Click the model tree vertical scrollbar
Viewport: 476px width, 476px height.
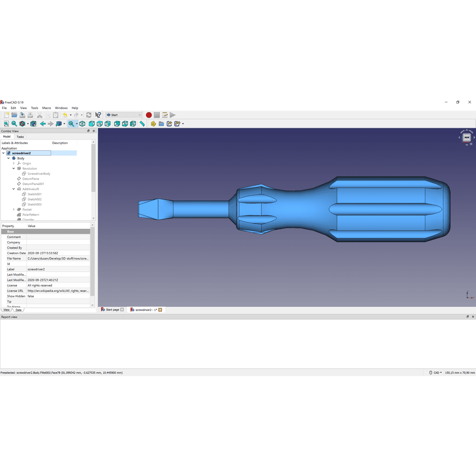click(93, 168)
